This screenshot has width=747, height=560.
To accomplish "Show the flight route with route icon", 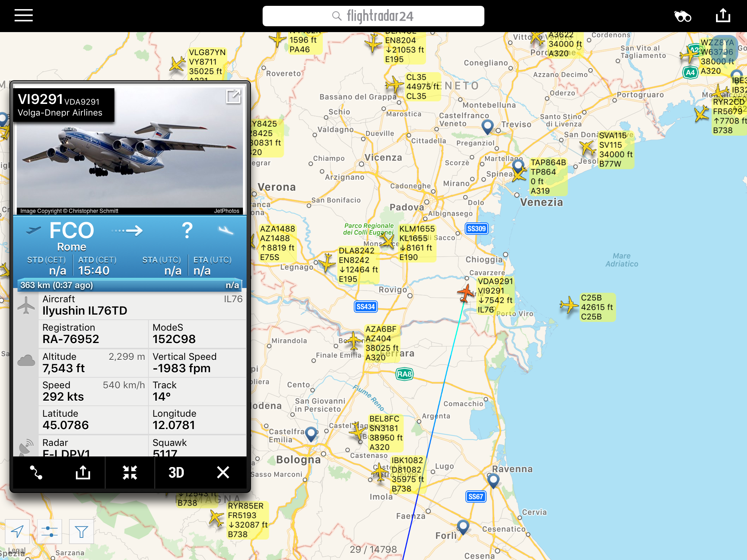I will coord(36,472).
